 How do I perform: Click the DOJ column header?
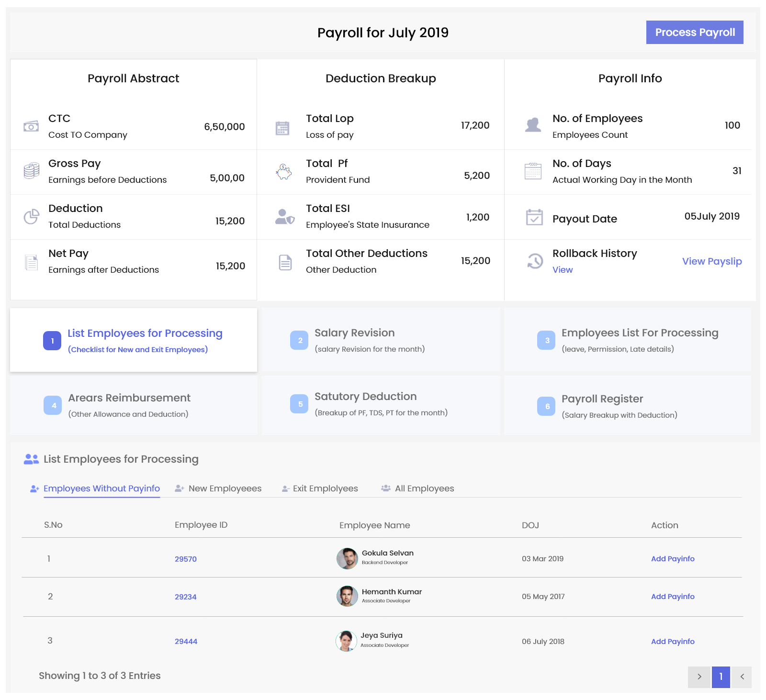530,525
